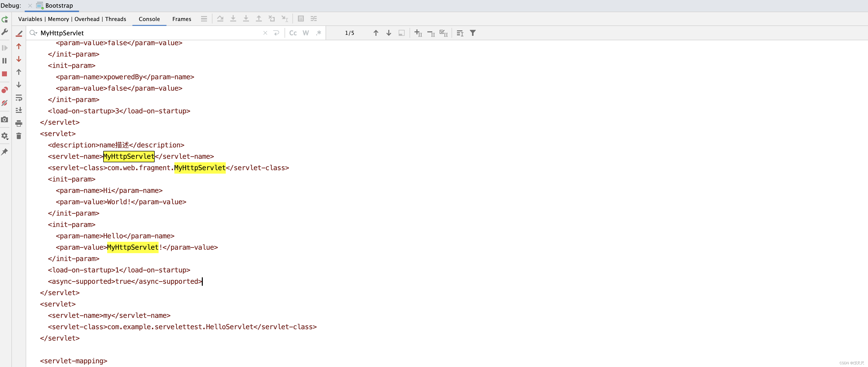Open search history dropdown magnifier
This screenshot has width=868, height=367.
33,33
